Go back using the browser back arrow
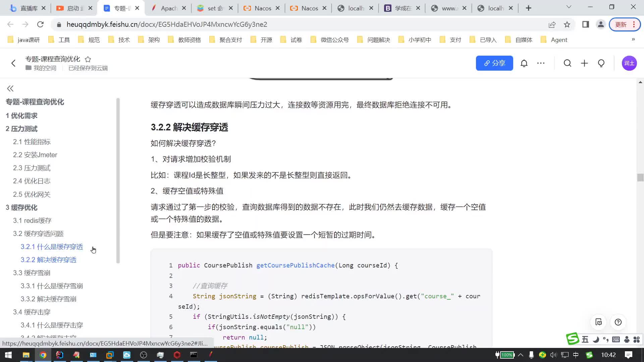Viewport: 644px width, 362px height. tap(10, 24)
